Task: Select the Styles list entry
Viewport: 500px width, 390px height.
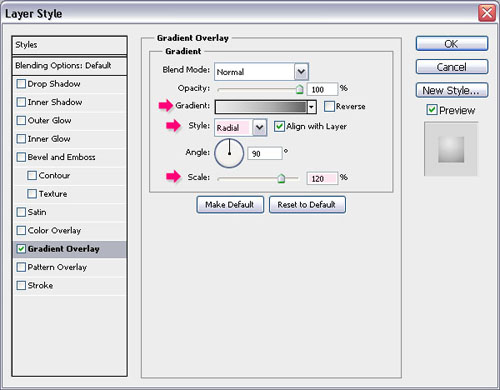Action: 69,45
